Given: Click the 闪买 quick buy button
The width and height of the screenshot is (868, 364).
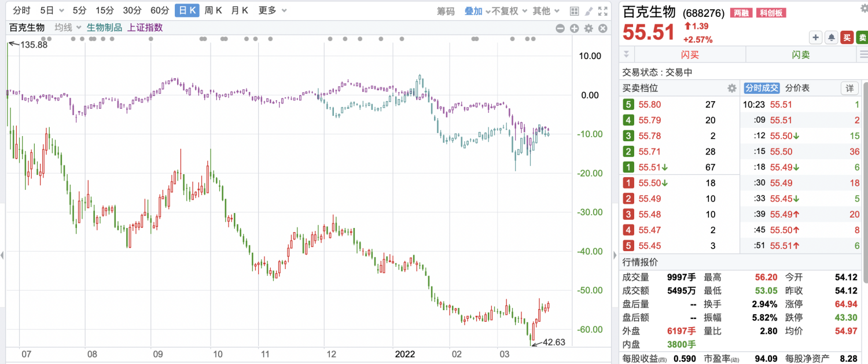Looking at the screenshot, I should pyautogui.click(x=690, y=54).
